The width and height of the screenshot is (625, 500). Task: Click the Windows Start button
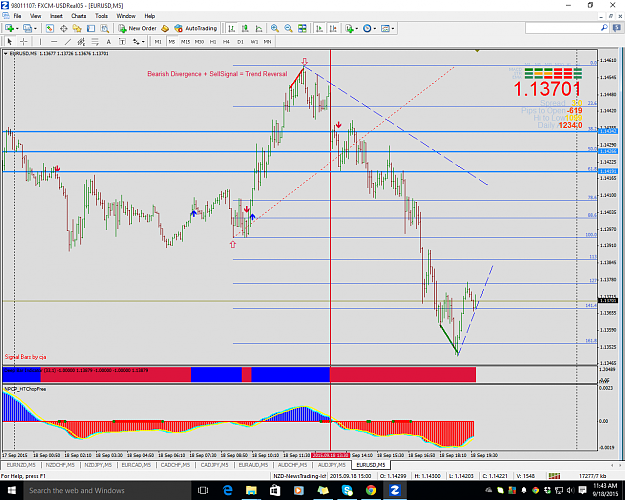[12, 490]
